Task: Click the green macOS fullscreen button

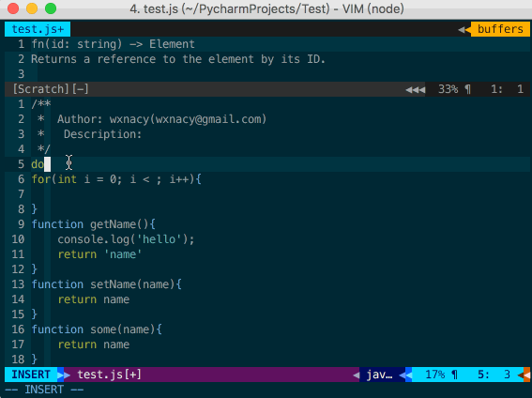Action: point(51,8)
